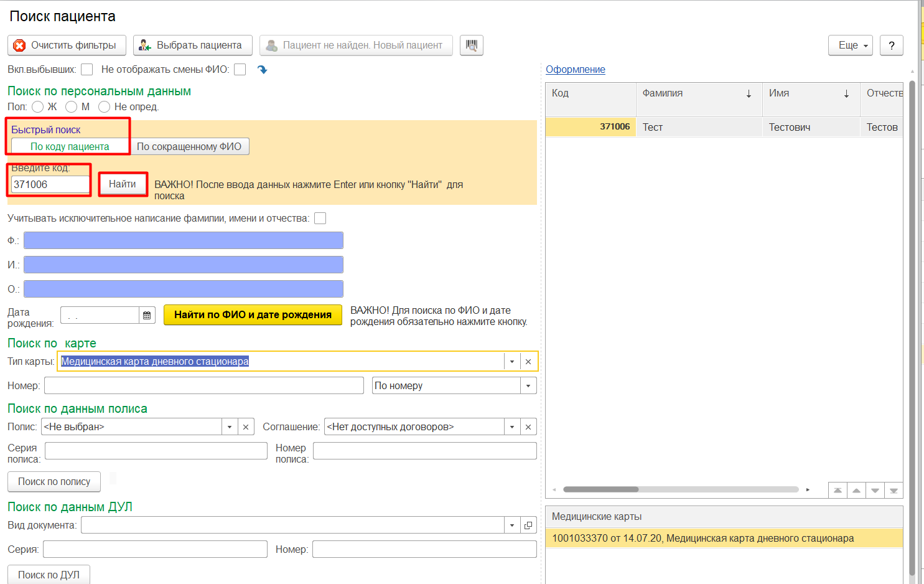Expand the Тип карты dropdown list

[512, 362]
